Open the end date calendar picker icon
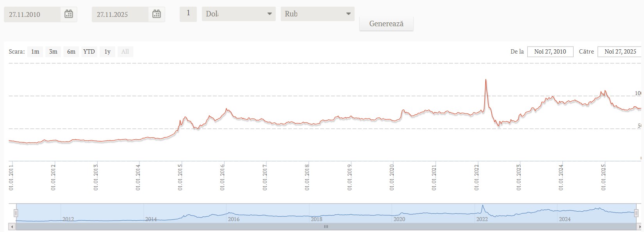 pos(157,14)
